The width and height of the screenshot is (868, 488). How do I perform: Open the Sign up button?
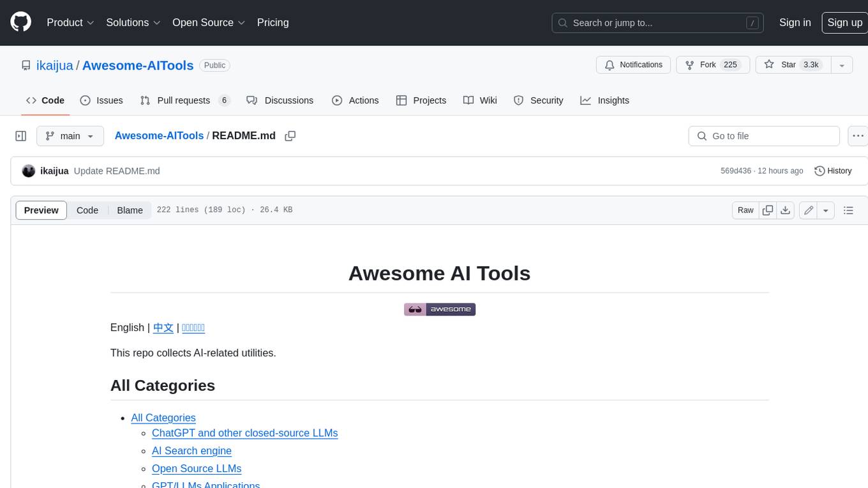(x=844, y=22)
